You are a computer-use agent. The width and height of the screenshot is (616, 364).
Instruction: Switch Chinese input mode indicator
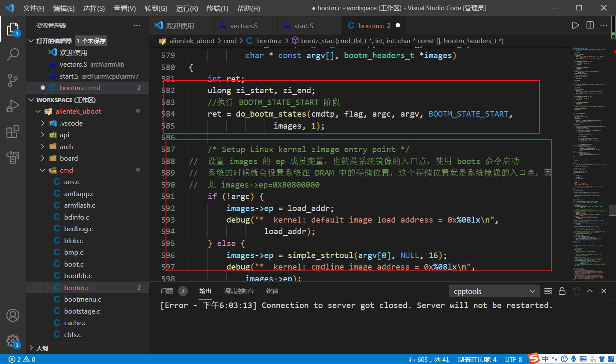click(545, 359)
